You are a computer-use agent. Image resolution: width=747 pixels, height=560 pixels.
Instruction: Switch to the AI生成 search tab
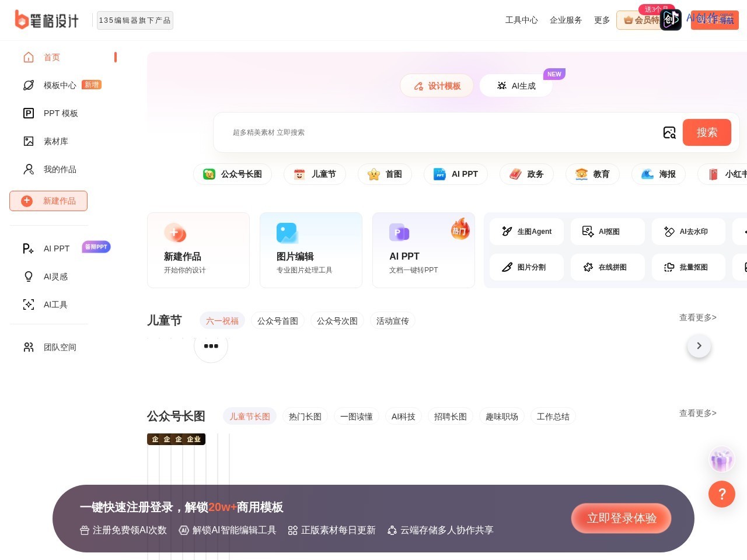(x=516, y=86)
